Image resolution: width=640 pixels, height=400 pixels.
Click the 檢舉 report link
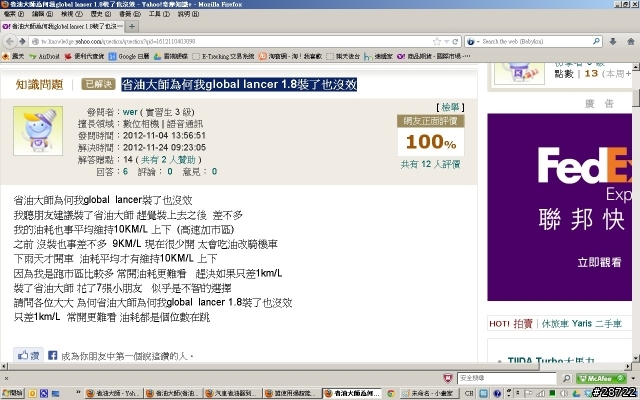(x=450, y=107)
